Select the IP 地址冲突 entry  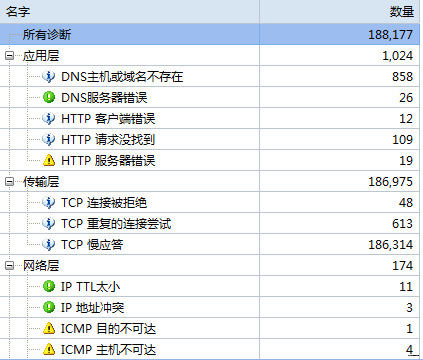click(x=92, y=308)
